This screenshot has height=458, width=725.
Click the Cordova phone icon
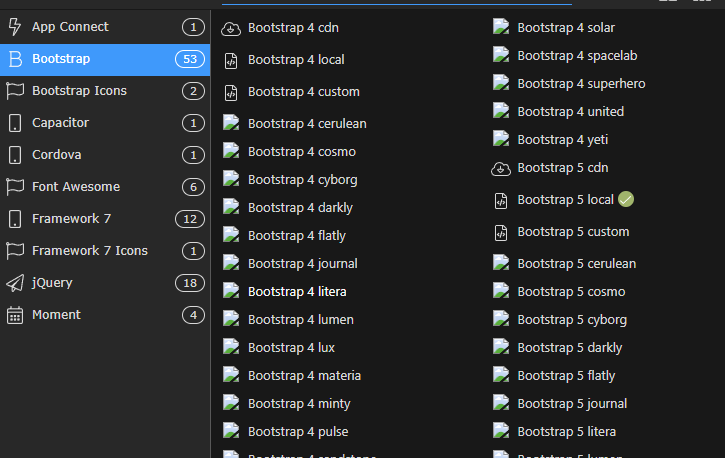tap(15, 155)
